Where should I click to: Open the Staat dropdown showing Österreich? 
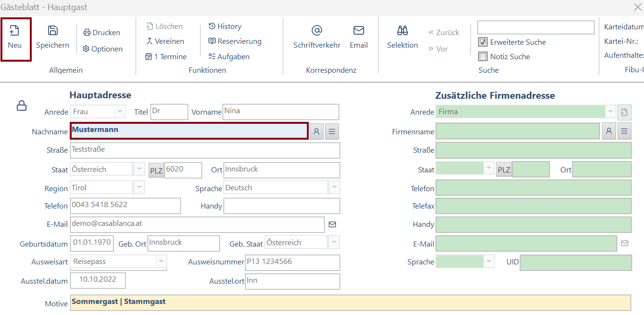pyautogui.click(x=139, y=170)
